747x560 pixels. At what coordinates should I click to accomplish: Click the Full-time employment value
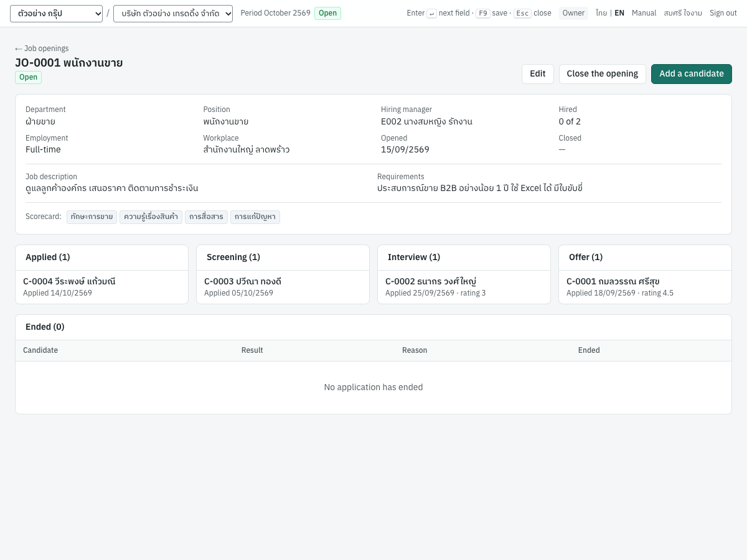click(x=43, y=149)
